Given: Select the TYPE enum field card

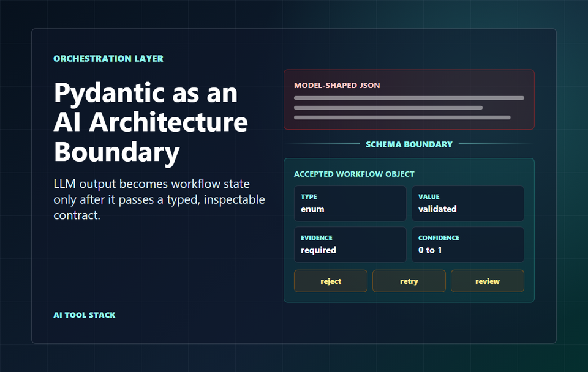Looking at the screenshot, I should pyautogui.click(x=350, y=203).
